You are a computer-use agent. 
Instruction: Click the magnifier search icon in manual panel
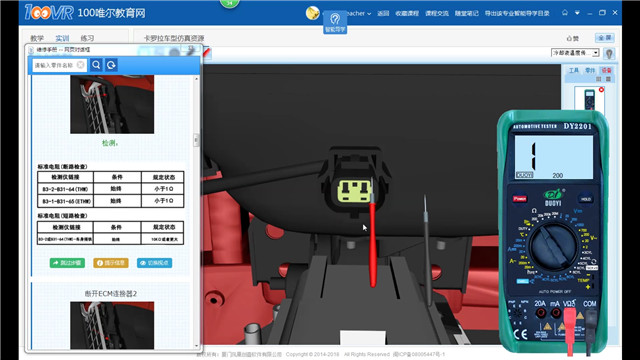point(96,65)
